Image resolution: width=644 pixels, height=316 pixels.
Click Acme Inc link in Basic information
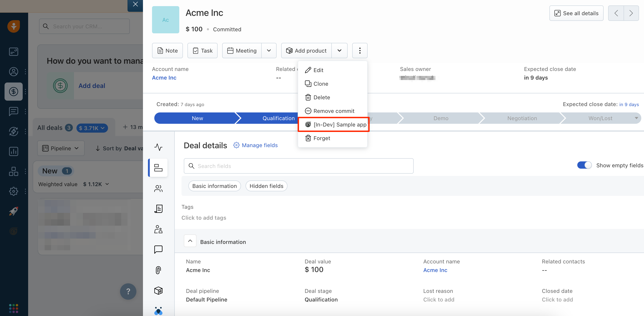(x=435, y=270)
